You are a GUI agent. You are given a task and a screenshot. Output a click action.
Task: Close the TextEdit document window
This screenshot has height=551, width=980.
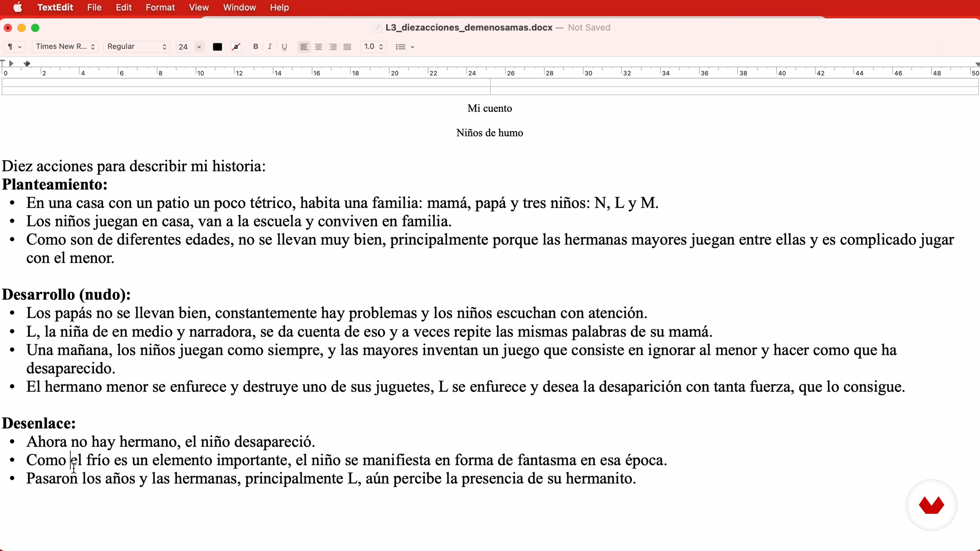coord(8,28)
